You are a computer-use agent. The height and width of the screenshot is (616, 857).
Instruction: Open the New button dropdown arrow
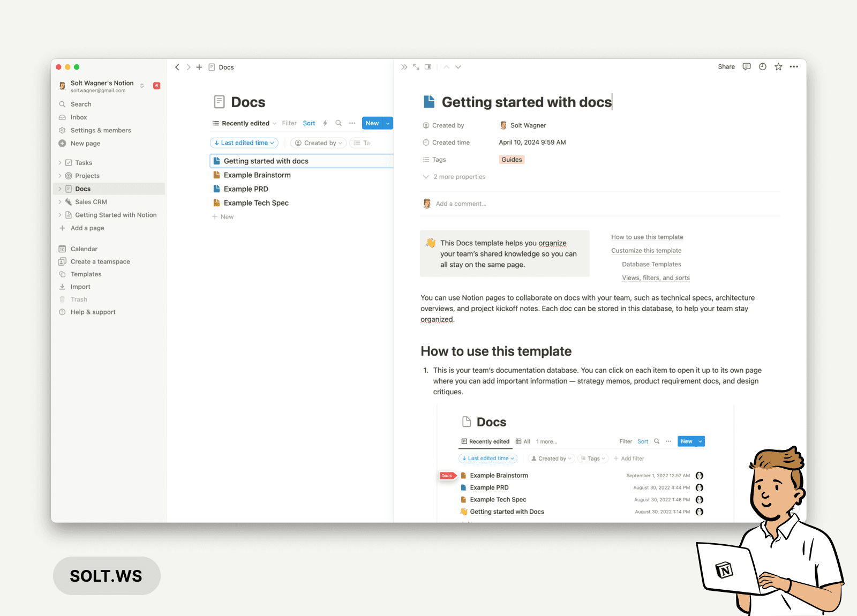tap(388, 123)
